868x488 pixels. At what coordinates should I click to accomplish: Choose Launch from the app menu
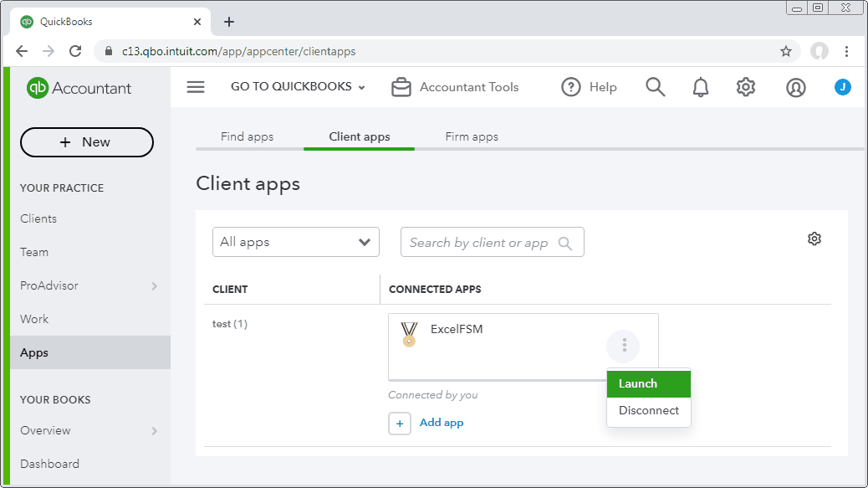click(649, 384)
